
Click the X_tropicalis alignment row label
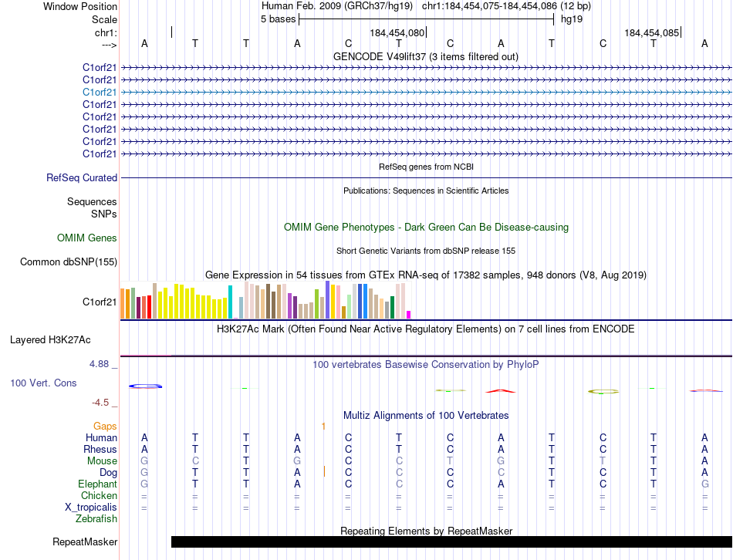(x=91, y=508)
